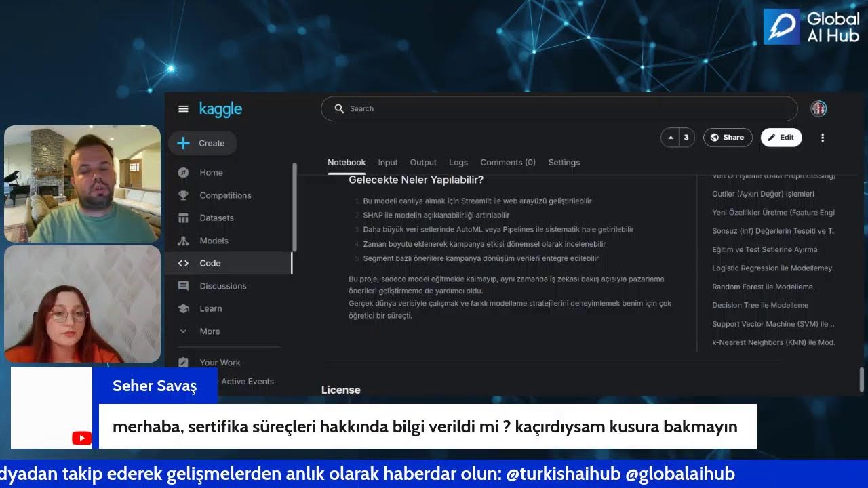
Task: Click the search magnifier icon
Action: 339,108
